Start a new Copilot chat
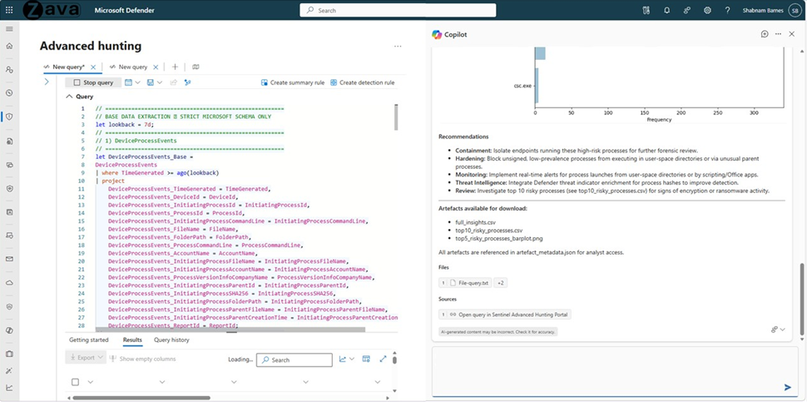This screenshot has width=807, height=402. pyautogui.click(x=764, y=34)
